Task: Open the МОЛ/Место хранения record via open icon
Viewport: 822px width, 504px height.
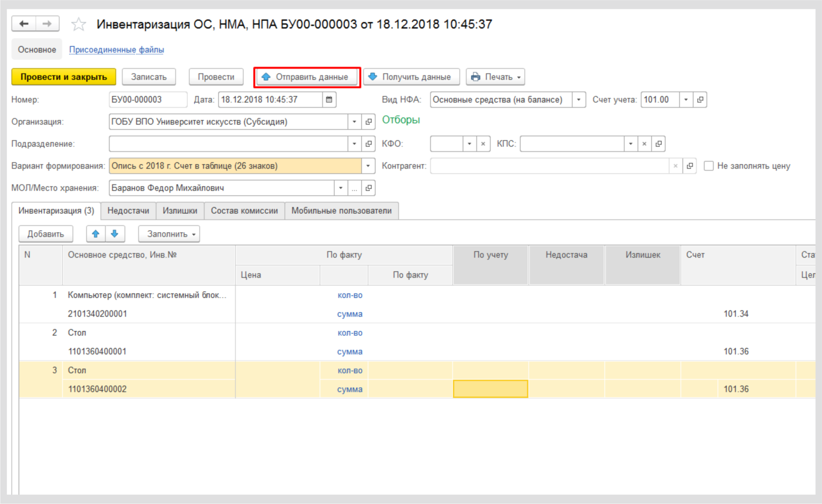Action: tap(368, 188)
